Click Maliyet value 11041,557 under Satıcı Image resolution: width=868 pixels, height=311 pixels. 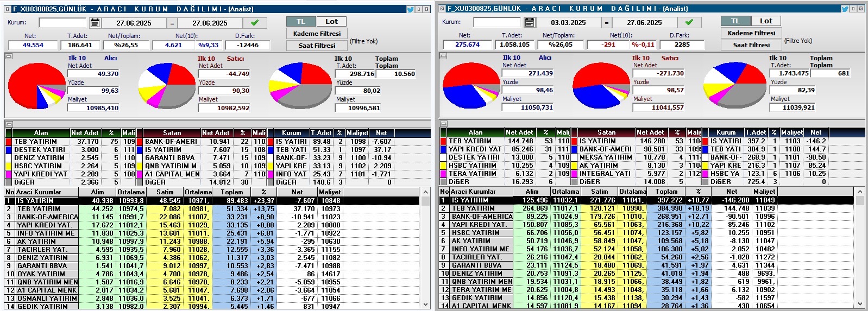[658, 107]
